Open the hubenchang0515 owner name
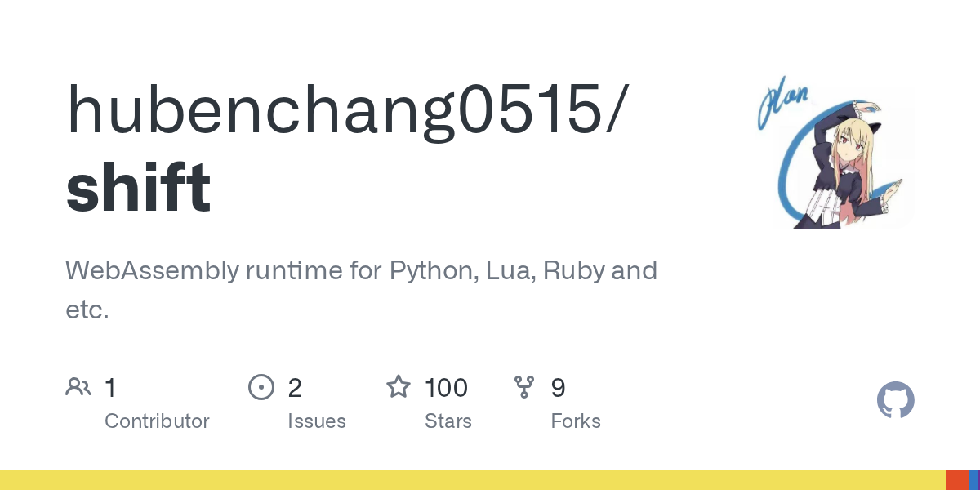The image size is (980, 490). 347,109
